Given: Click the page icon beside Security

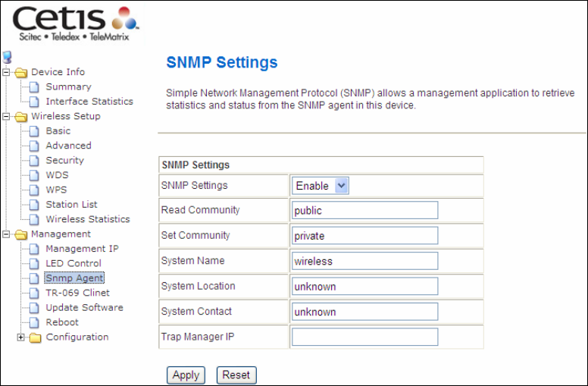Looking at the screenshot, I should (x=34, y=161).
